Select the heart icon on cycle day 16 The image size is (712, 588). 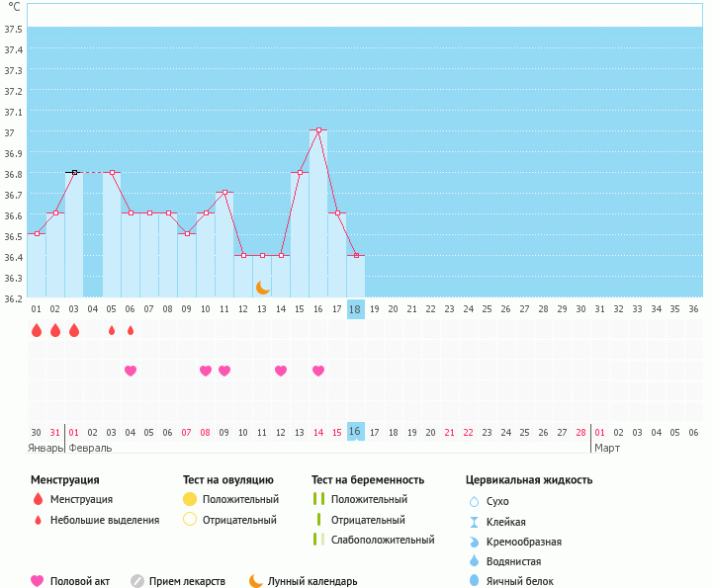318,371
